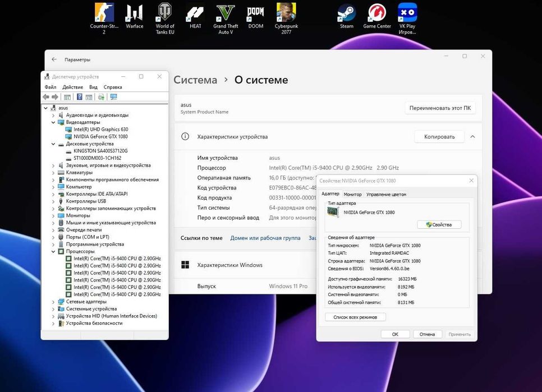Open the World of Tanks EU shortcut
The width and height of the screenshot is (542, 392).
pyautogui.click(x=164, y=19)
